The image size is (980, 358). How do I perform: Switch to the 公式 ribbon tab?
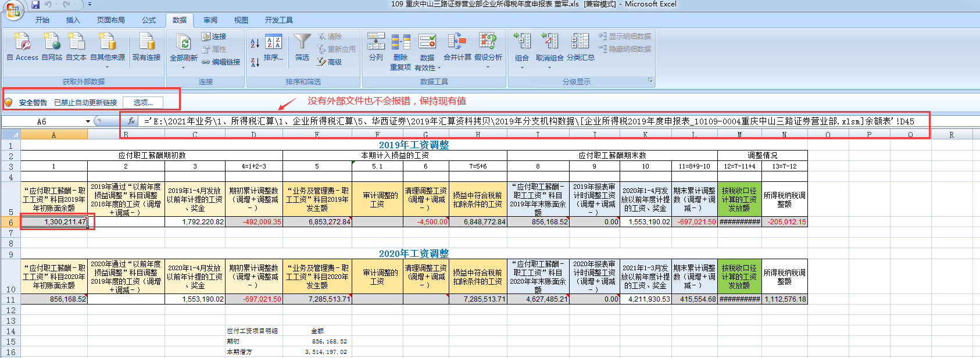pyautogui.click(x=149, y=20)
